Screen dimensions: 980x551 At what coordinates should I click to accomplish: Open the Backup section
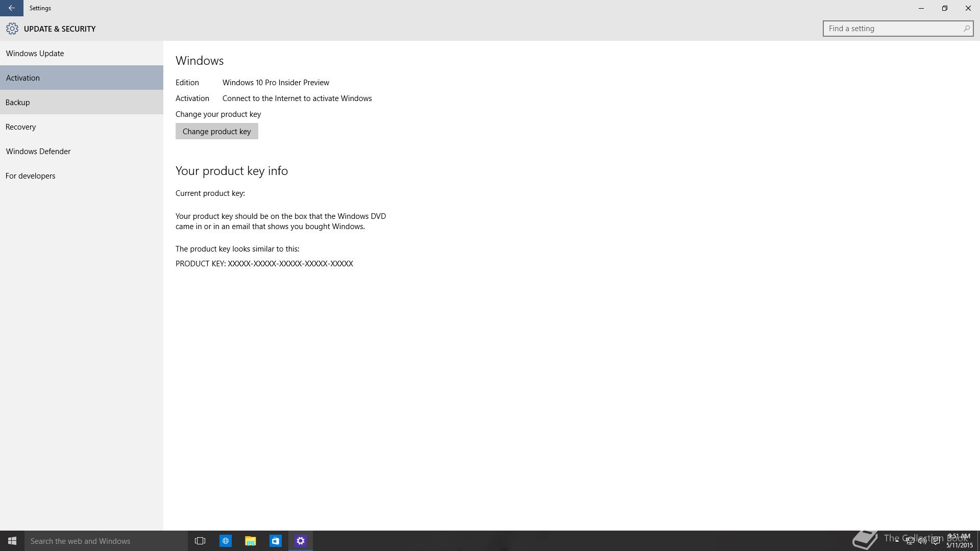82,102
